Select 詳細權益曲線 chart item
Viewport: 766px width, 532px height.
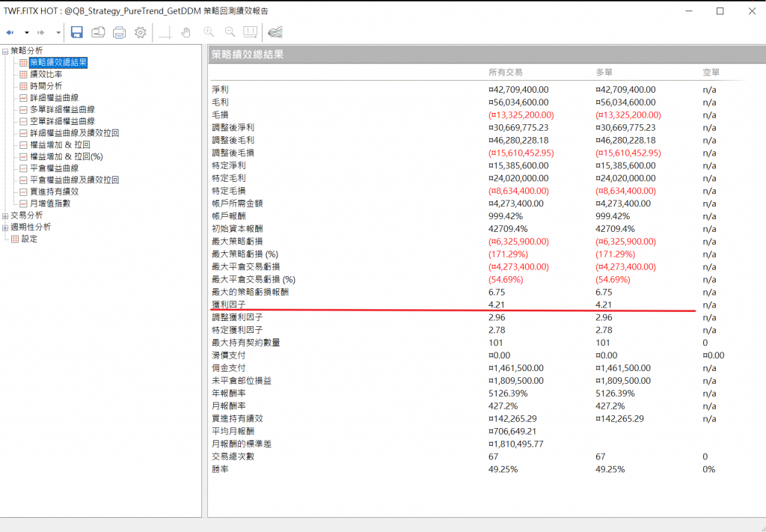(54, 98)
